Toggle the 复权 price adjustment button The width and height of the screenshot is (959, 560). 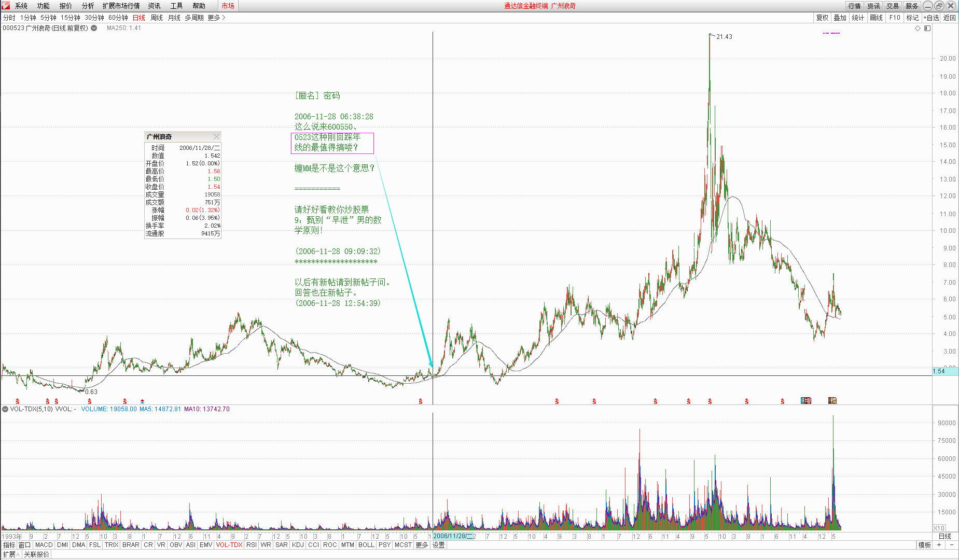822,18
